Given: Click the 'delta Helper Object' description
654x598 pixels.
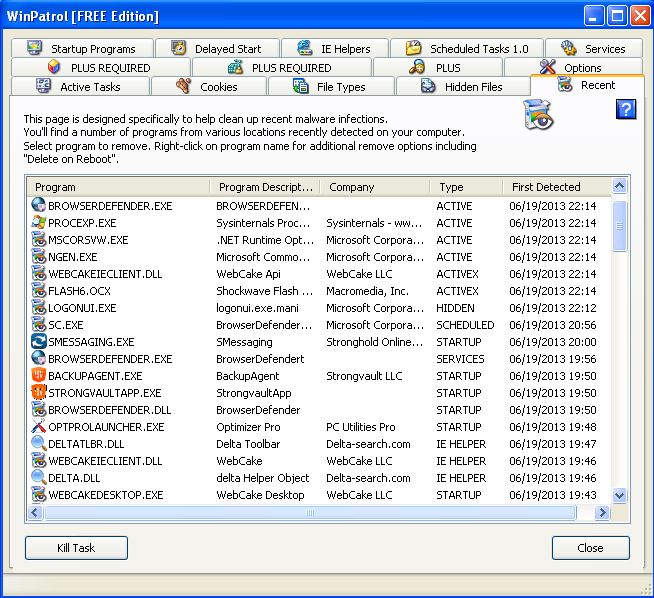Looking at the screenshot, I should click(x=263, y=478).
